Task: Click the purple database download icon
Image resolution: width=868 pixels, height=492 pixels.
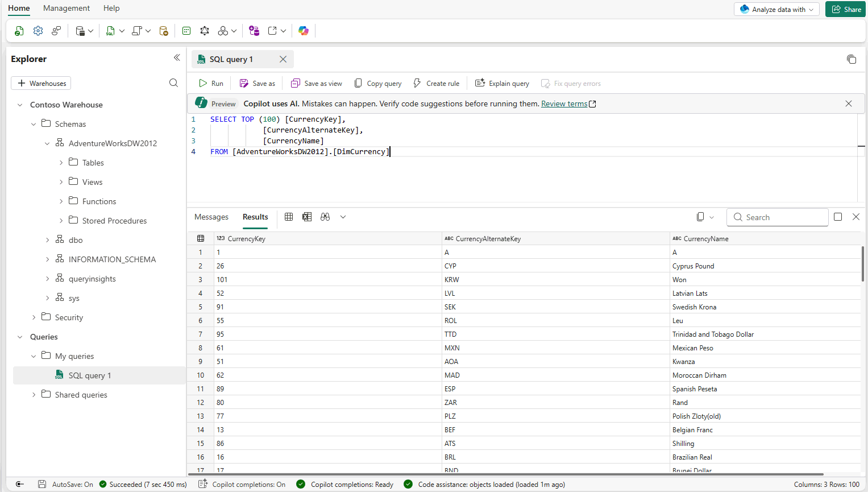Action: [254, 31]
